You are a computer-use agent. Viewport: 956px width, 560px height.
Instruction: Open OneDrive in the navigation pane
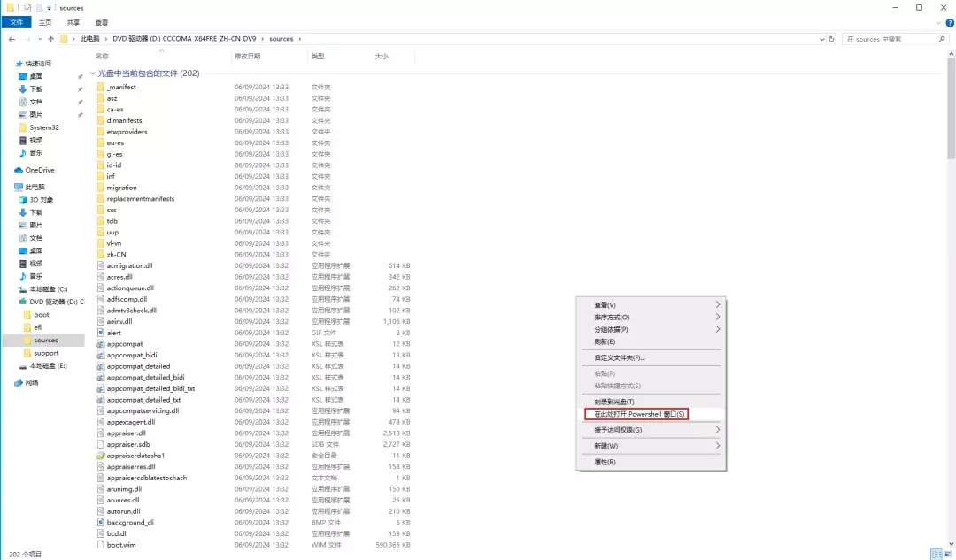[x=39, y=170]
